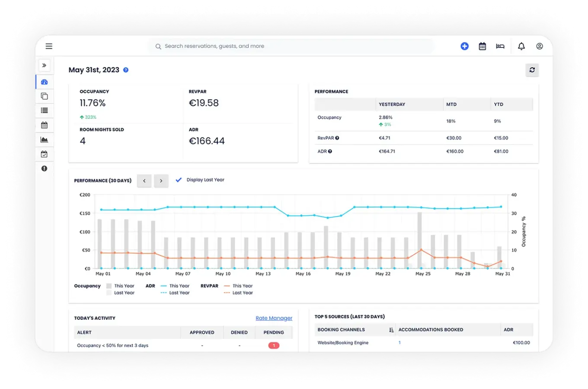Click the alert exclamation sidebar icon
The image size is (588, 389).
[44, 169]
